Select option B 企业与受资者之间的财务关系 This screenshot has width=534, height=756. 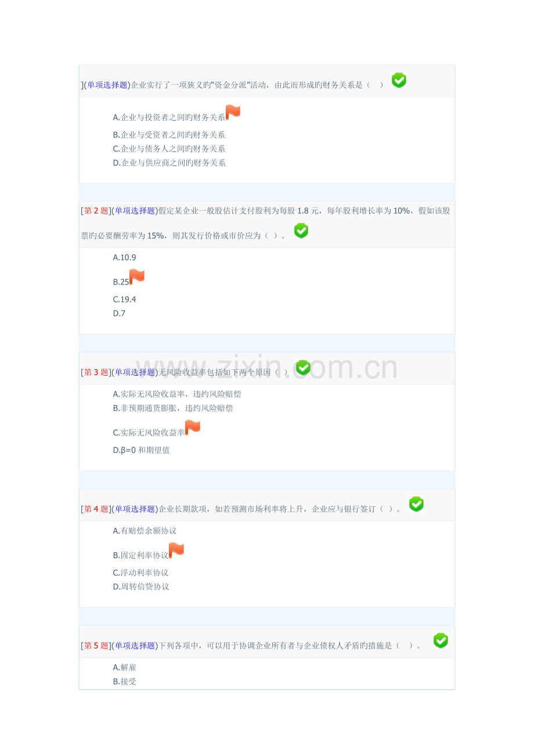point(169,135)
